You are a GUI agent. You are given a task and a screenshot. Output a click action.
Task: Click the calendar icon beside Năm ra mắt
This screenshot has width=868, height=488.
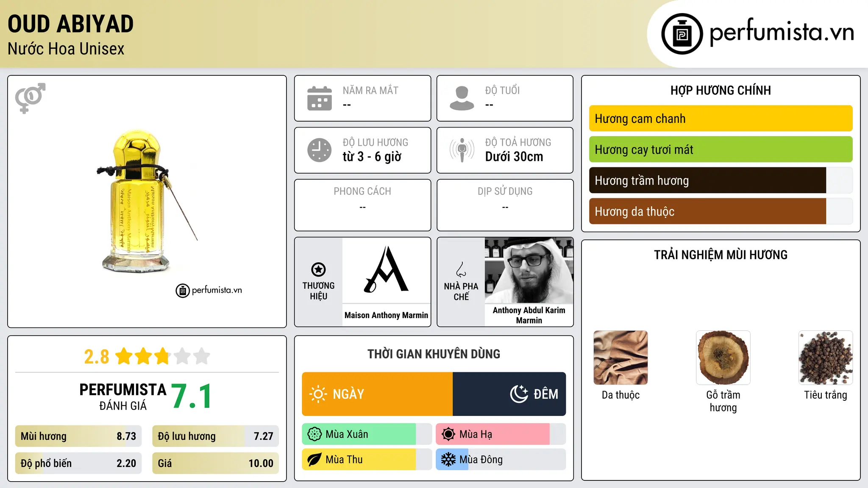[320, 98]
